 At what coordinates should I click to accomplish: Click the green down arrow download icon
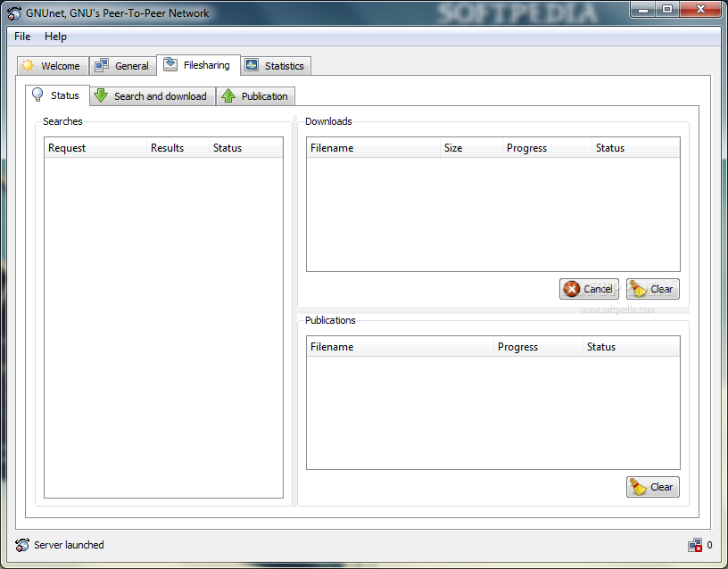pyautogui.click(x=101, y=95)
